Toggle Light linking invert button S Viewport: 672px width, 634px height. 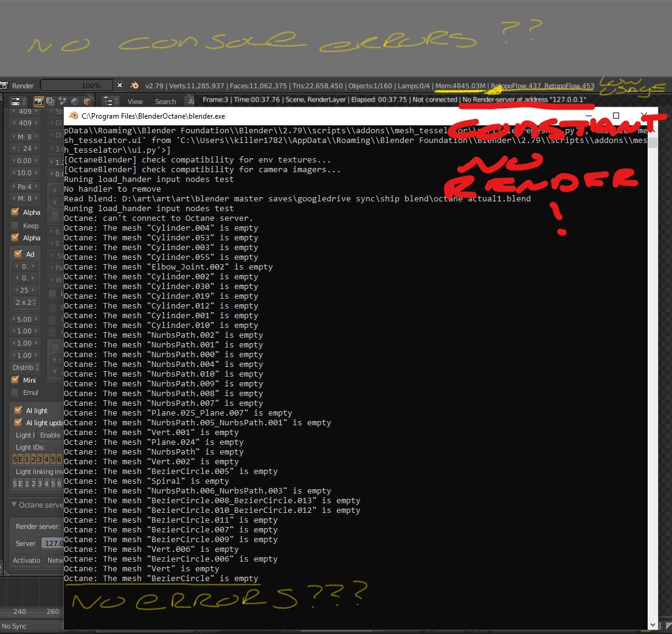[x=15, y=484]
